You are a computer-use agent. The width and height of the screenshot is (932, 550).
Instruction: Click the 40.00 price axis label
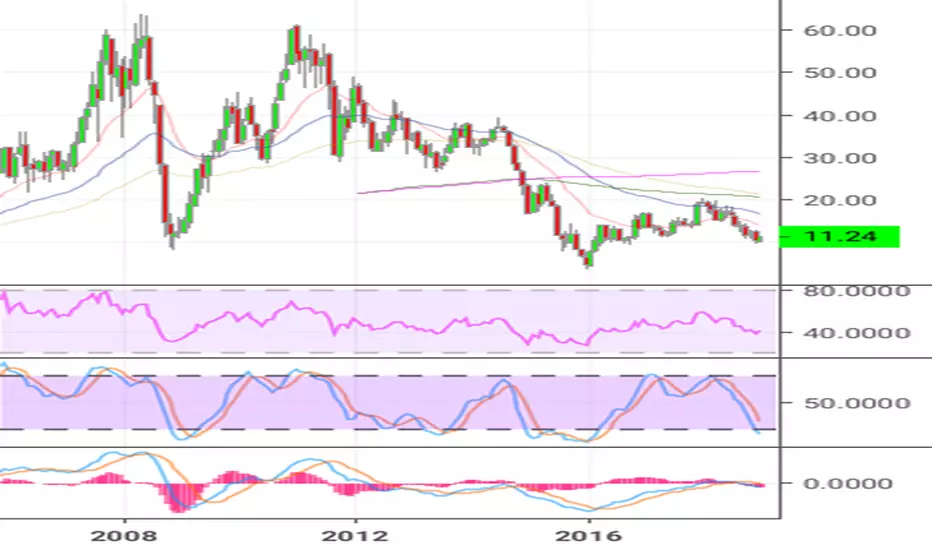pos(840,116)
